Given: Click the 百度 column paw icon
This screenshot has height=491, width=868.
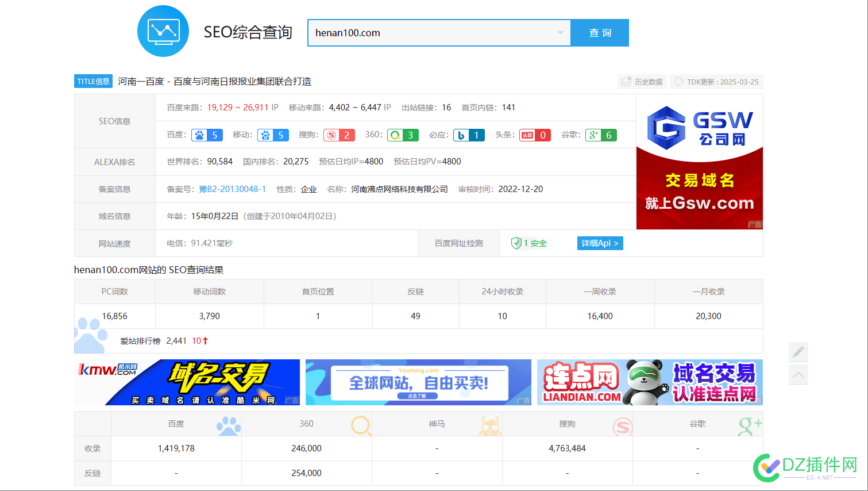Looking at the screenshot, I should coord(229,426).
